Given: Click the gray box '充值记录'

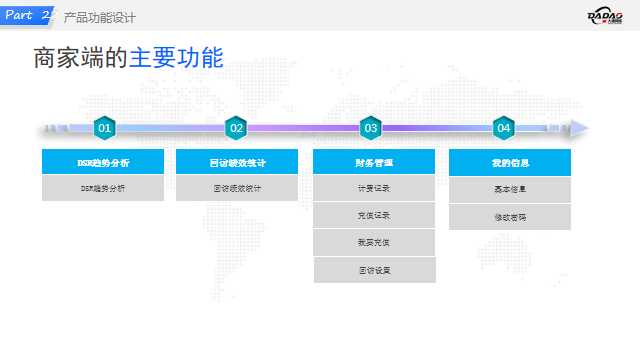Looking at the screenshot, I should [374, 215].
